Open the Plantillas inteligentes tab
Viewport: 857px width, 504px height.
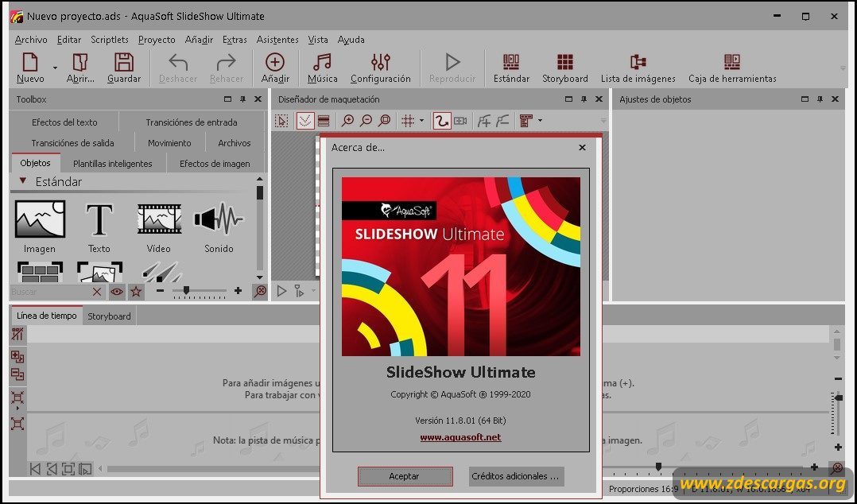(x=113, y=164)
